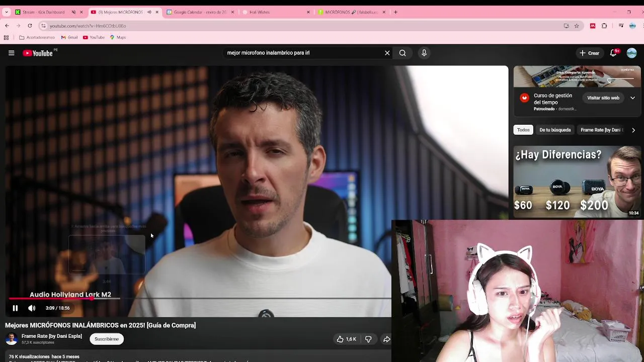Click the video title Mejores MICRÓFONOS INALÁMBRICOS
This screenshot has height=362, width=644.
101,326
